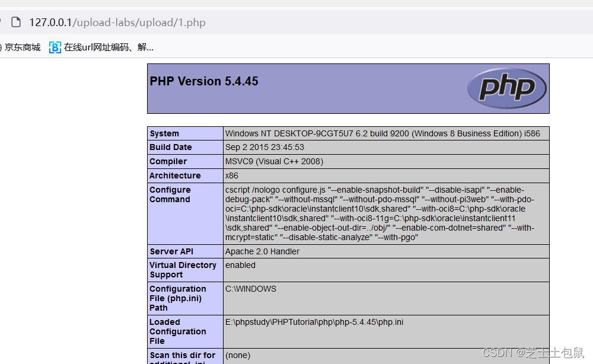Click the enabled value cell
The width and height of the screenshot is (593, 364).
[386, 270]
